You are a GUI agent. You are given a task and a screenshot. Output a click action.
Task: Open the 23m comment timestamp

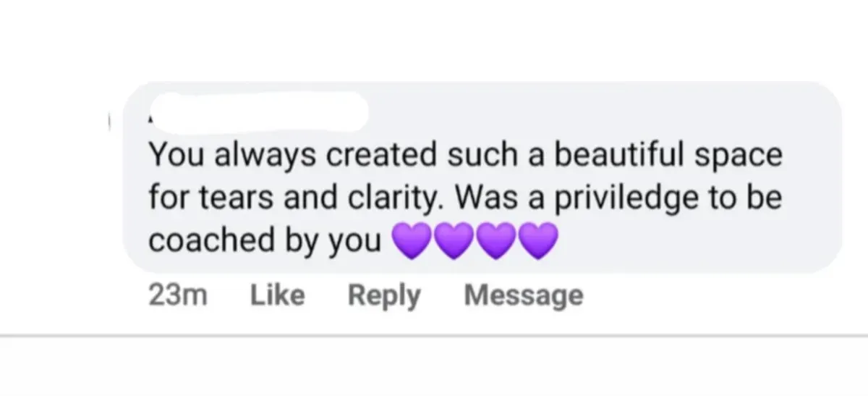[x=177, y=295]
